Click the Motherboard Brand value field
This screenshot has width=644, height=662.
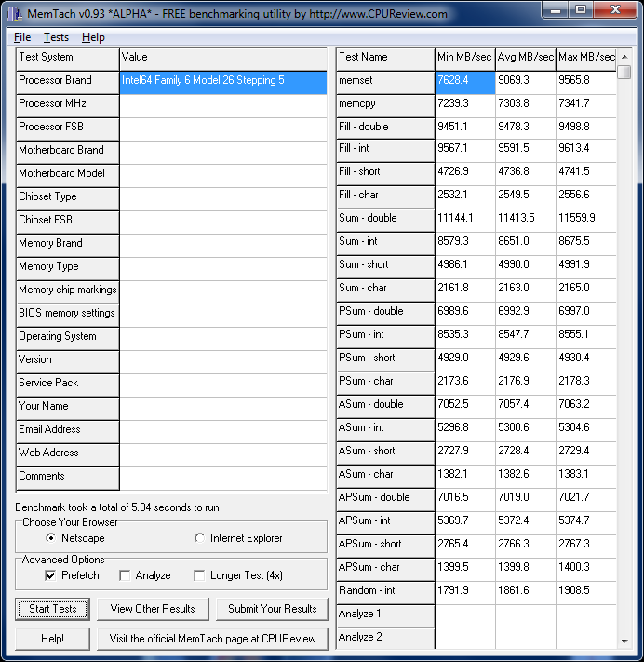pos(223,153)
